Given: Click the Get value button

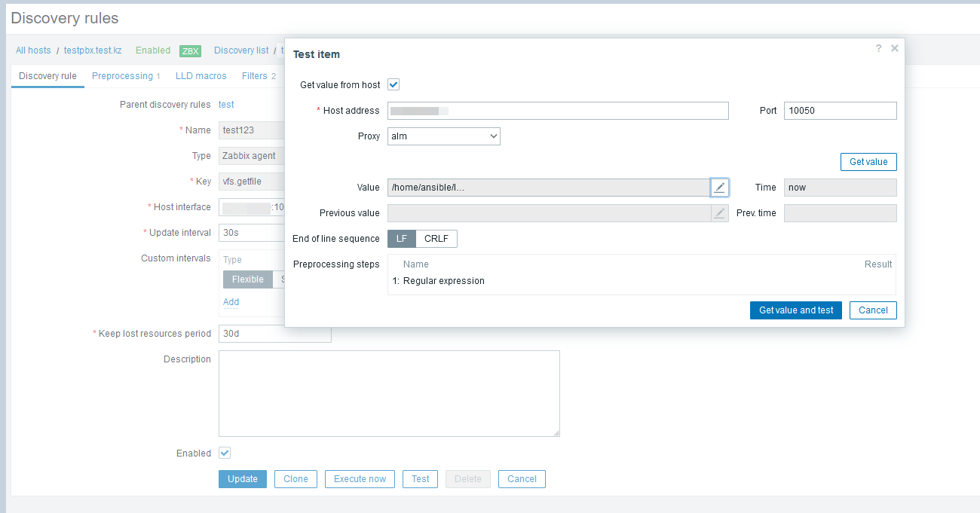Looking at the screenshot, I should [868, 162].
